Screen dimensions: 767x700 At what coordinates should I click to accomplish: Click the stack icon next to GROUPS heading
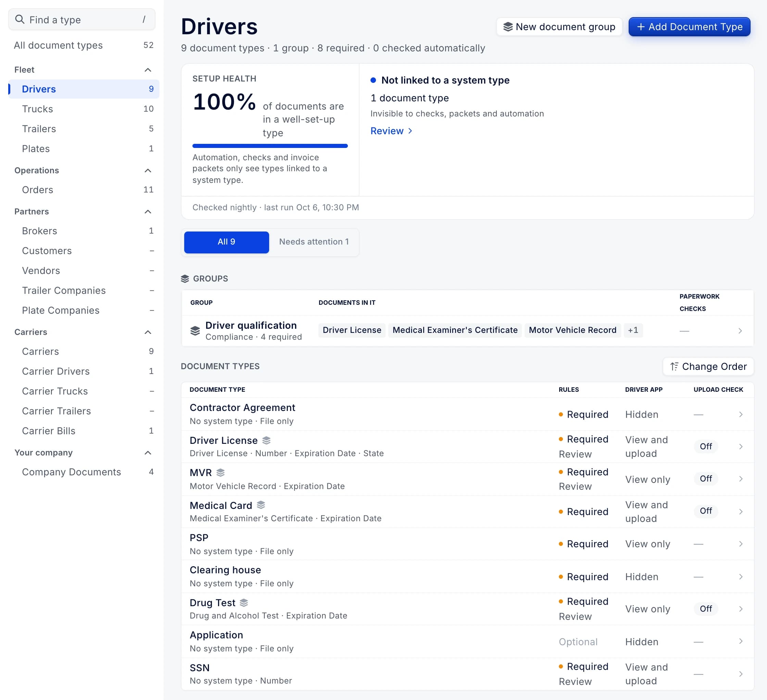185,278
